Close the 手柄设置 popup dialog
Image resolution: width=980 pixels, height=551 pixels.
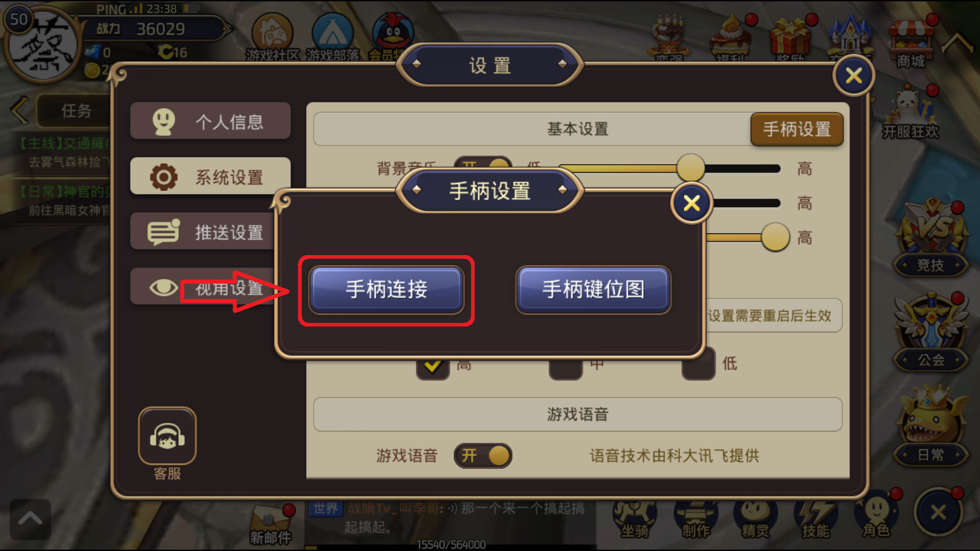(692, 204)
